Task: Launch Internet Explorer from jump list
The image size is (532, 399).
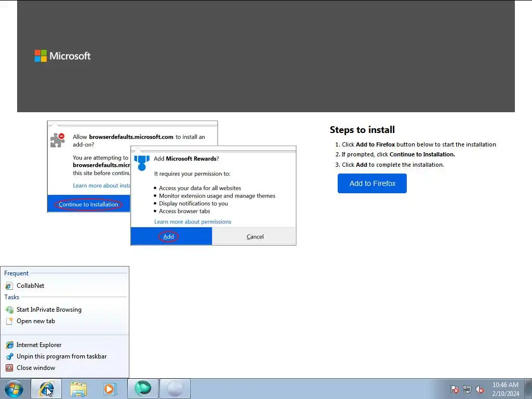Action: (64, 345)
